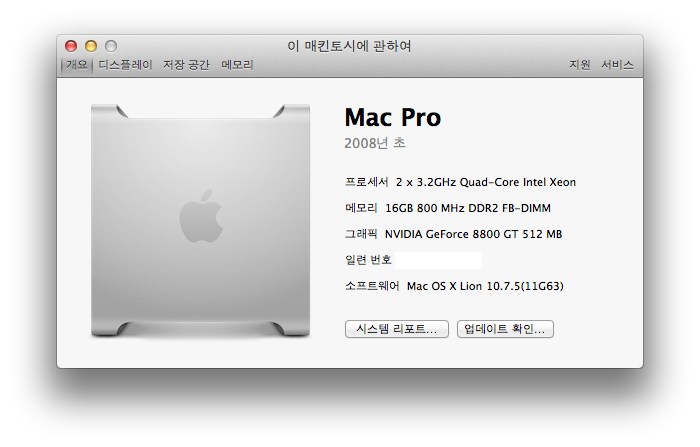The width and height of the screenshot is (700, 447).
Task: Click the Mac Pro heading text
Action: (x=392, y=118)
